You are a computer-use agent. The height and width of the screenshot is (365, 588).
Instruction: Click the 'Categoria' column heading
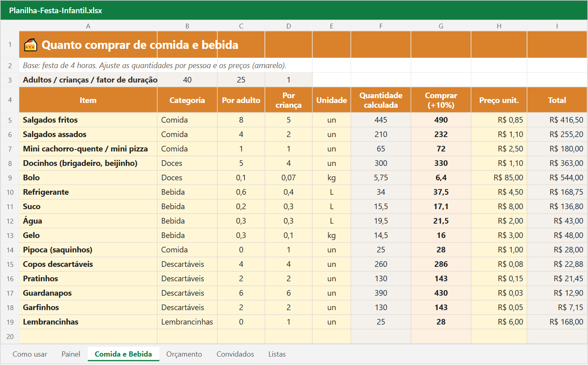187,100
